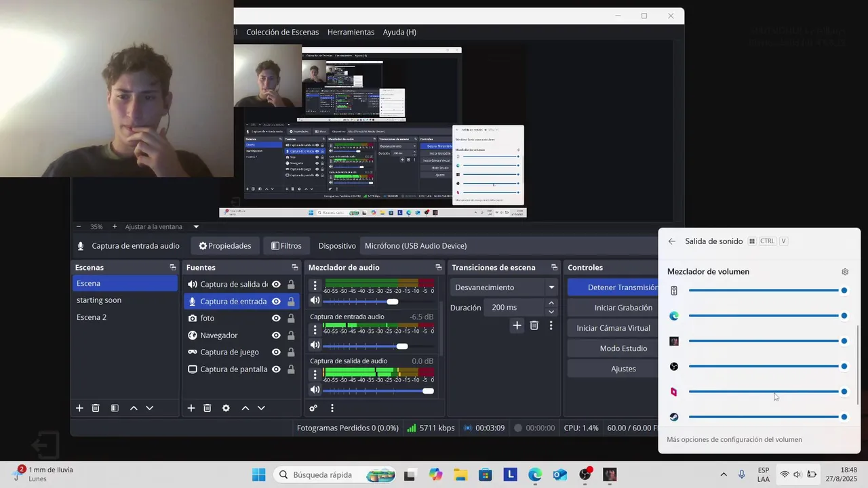Viewport: 868px width, 488px height.
Task: Open the Ayuda (H) menu
Action: click(399, 32)
